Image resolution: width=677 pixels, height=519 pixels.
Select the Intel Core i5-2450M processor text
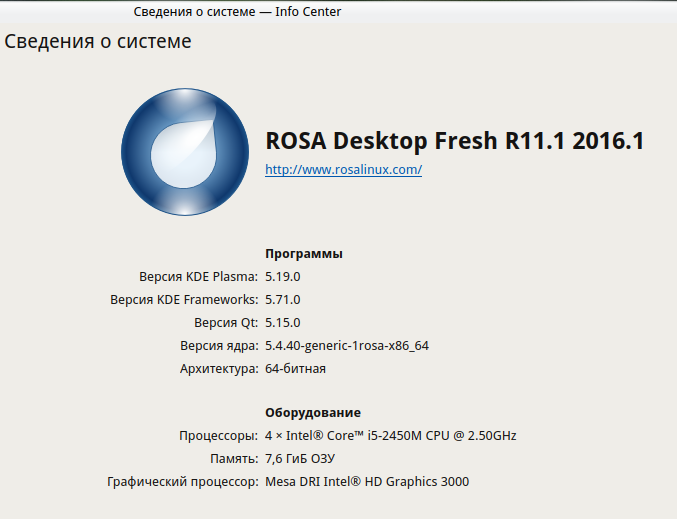pos(390,436)
